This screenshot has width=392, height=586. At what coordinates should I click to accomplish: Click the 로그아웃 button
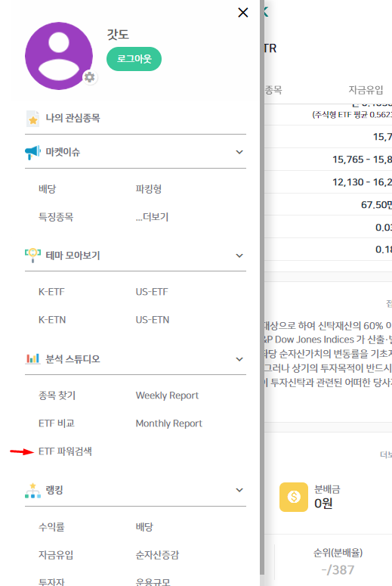pos(134,59)
